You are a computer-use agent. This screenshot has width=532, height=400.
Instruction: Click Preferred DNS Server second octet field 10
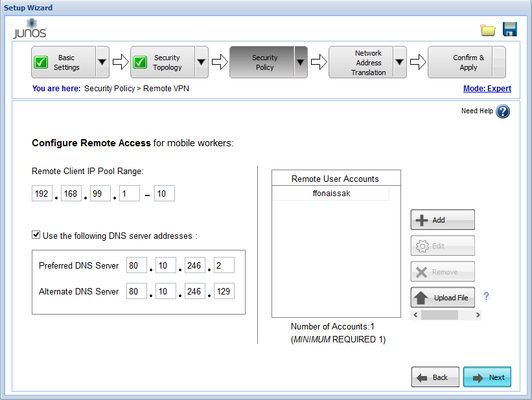pyautogui.click(x=166, y=265)
